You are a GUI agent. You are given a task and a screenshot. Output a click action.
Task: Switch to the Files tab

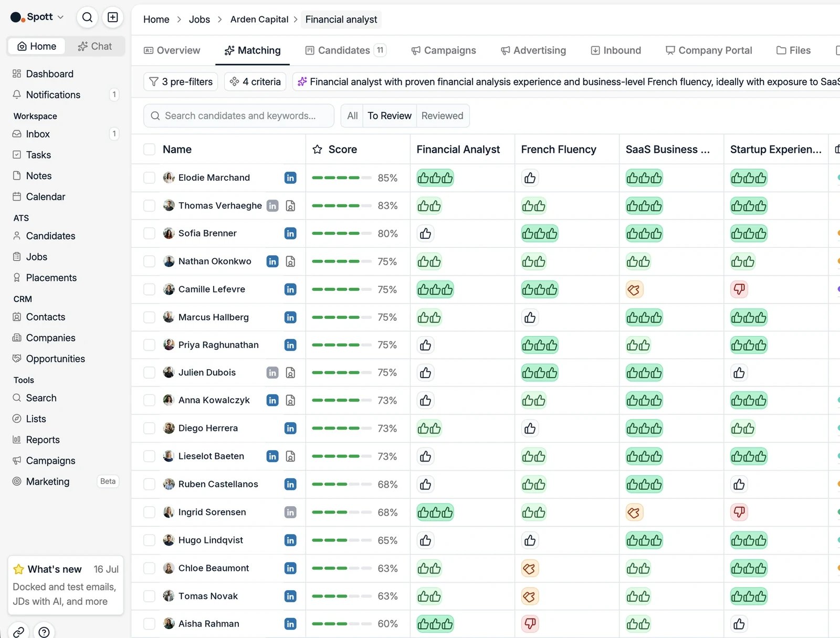(x=793, y=50)
